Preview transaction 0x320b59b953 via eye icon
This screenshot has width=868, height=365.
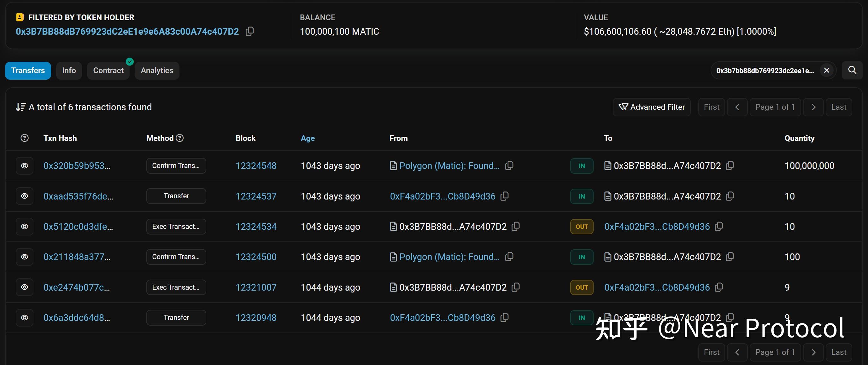[x=25, y=166]
